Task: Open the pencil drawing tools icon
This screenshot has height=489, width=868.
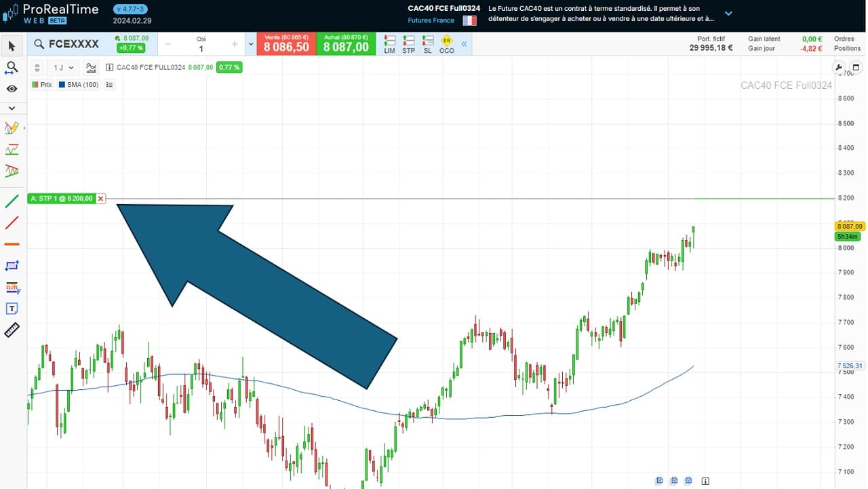Action: [12, 128]
